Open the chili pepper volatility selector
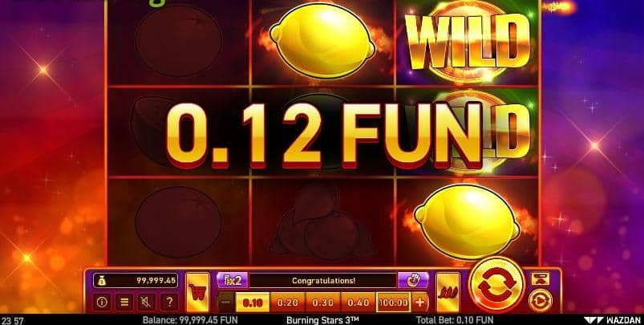The width and height of the screenshot is (644, 325). point(448,292)
